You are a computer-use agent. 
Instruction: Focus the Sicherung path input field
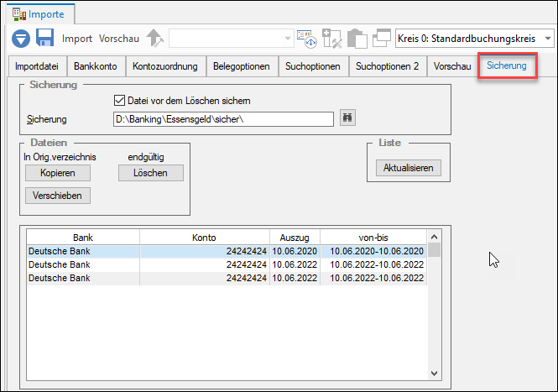tap(223, 119)
